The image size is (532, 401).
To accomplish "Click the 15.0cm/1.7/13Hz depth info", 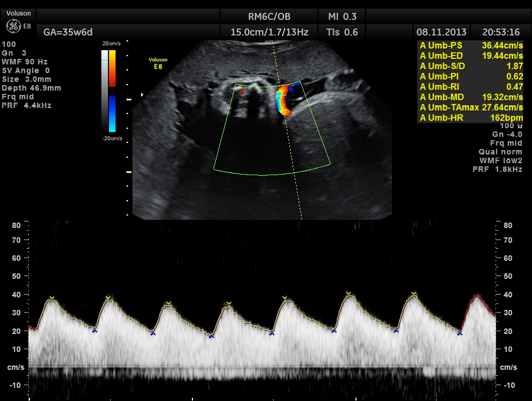I will click(x=269, y=32).
